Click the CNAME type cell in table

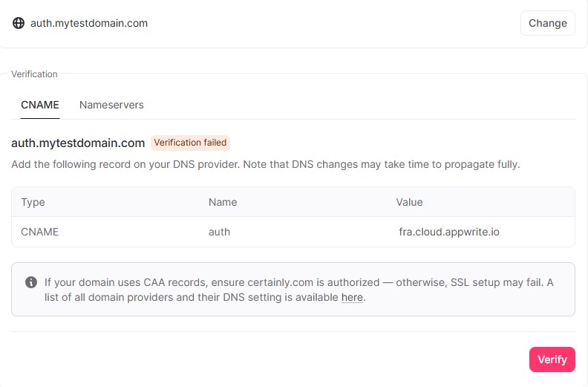(x=40, y=232)
